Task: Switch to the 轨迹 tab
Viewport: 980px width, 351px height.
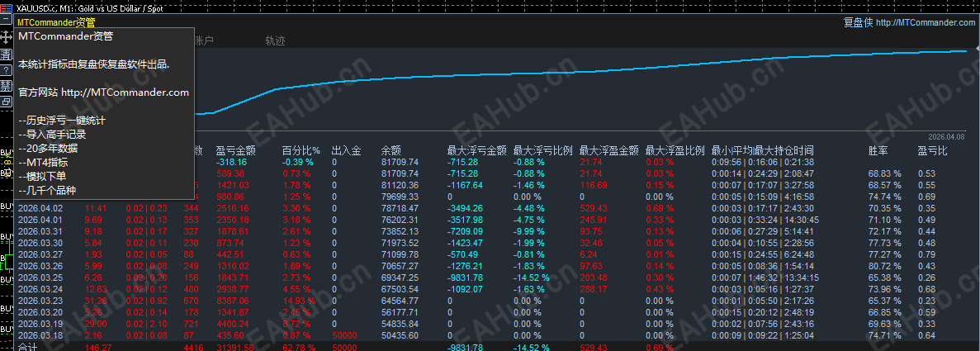Action: 275,40
